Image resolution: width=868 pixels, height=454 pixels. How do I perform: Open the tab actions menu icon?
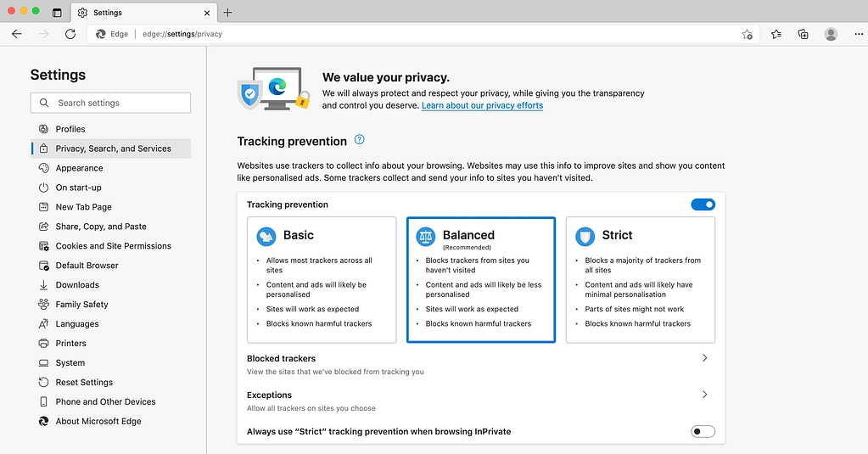pyautogui.click(x=57, y=12)
